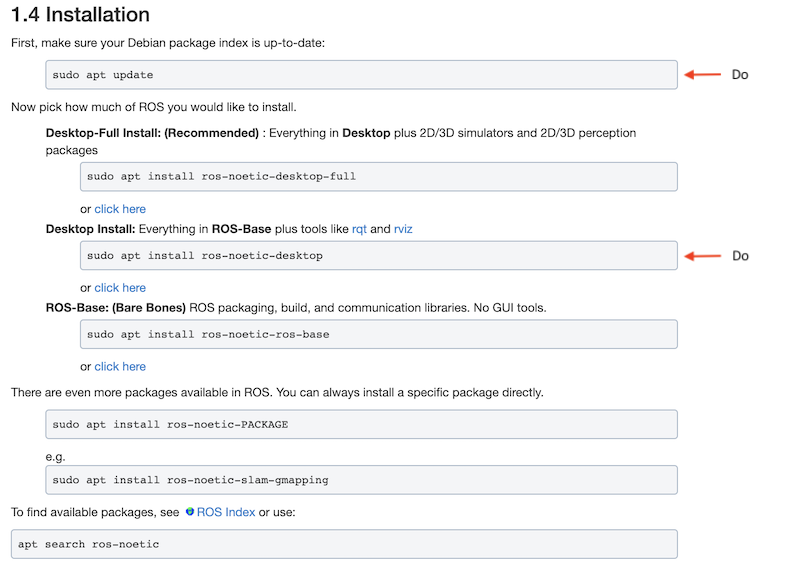This screenshot has height=574, width=800.
Task: Click the ros-noetic-slam-gmapping command box
Action: (361, 480)
